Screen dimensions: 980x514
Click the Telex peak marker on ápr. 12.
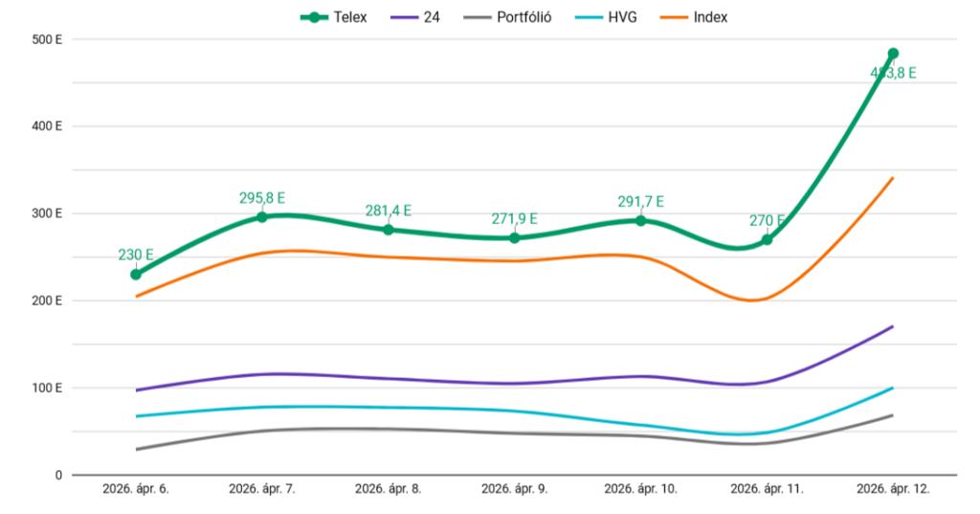coord(893,54)
